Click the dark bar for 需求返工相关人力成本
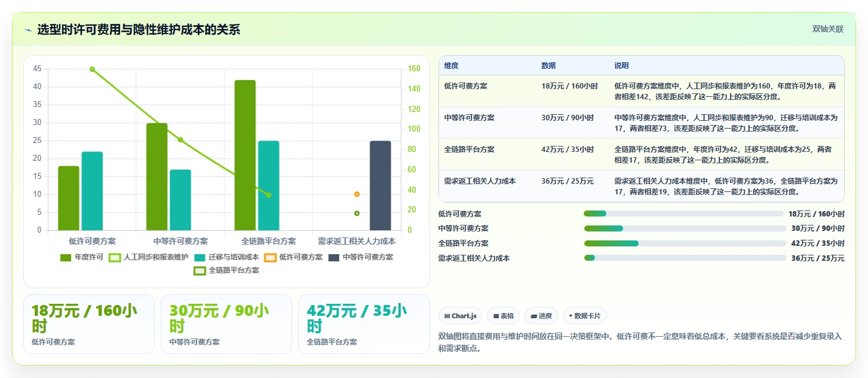The image size is (868, 378). [380, 185]
